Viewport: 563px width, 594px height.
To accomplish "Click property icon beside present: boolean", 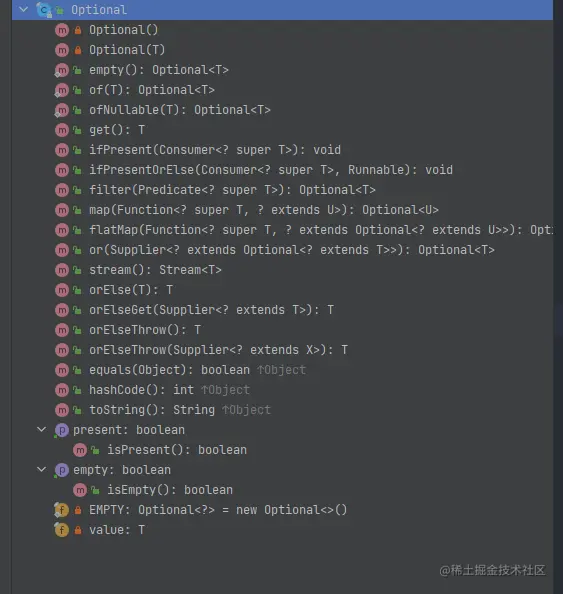I will pyautogui.click(x=61, y=430).
